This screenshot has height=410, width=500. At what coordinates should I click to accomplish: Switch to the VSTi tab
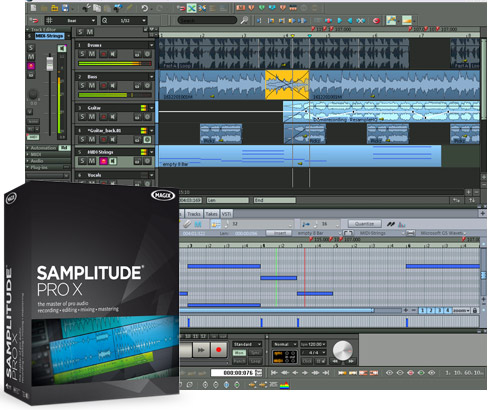point(226,214)
